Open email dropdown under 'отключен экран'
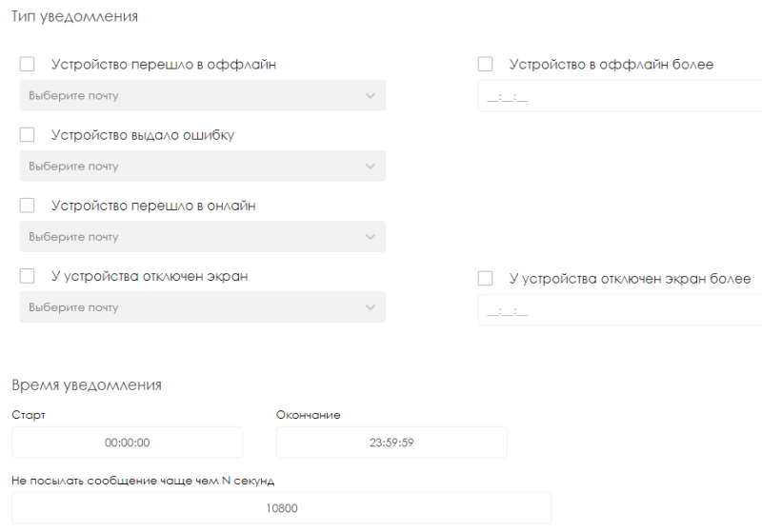762x532 pixels. (x=190, y=307)
